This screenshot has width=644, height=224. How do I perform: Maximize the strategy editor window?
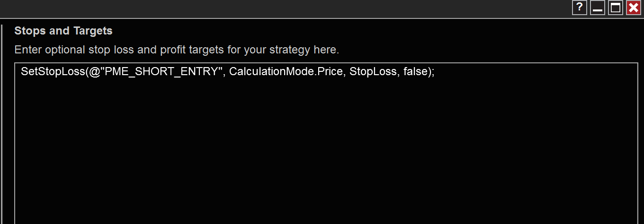(x=616, y=8)
